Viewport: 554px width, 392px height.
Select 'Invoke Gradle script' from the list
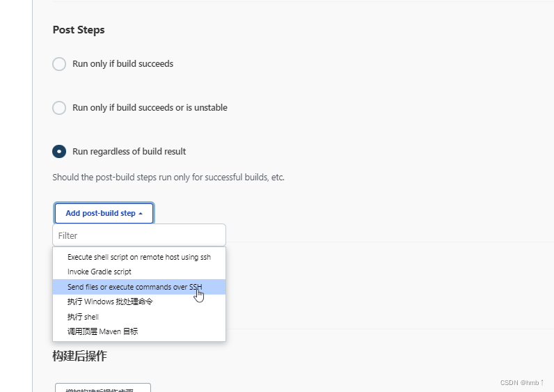click(139, 272)
